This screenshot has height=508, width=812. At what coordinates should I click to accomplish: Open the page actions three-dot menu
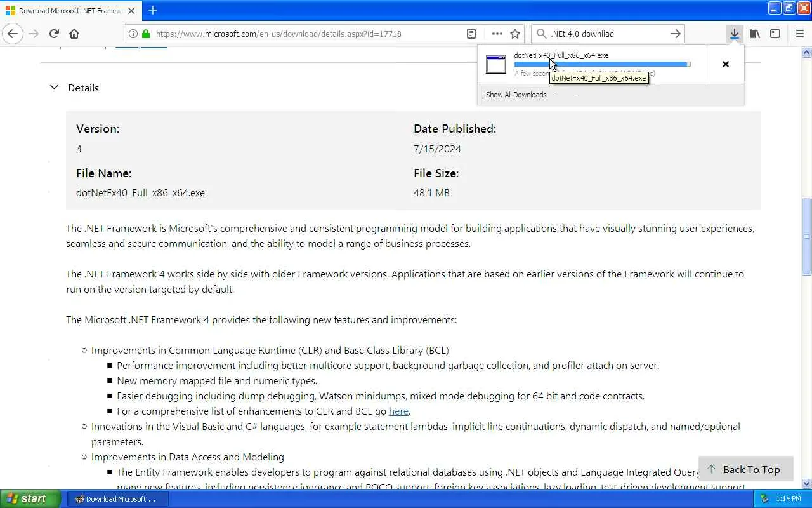(x=497, y=34)
